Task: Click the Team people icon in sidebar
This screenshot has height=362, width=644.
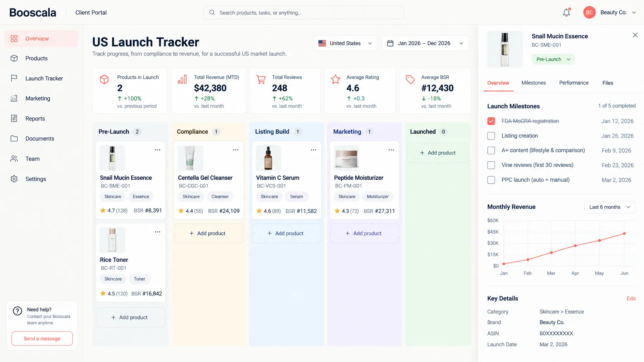Action: click(14, 158)
